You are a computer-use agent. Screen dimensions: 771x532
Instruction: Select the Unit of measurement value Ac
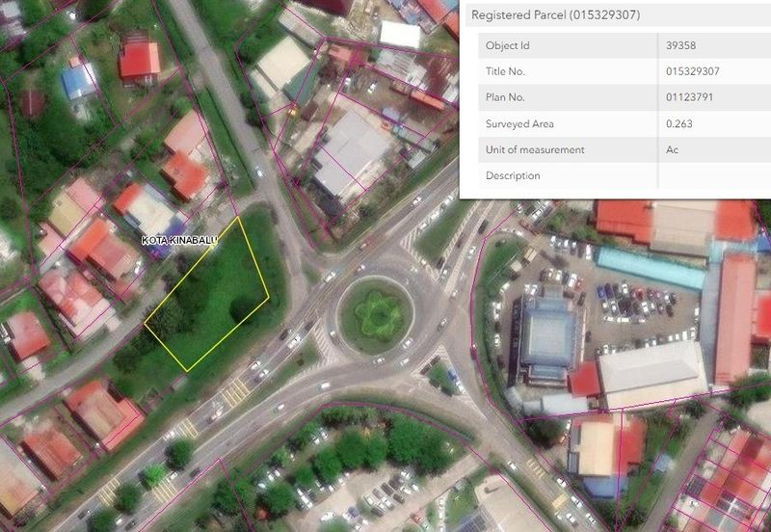click(x=673, y=149)
